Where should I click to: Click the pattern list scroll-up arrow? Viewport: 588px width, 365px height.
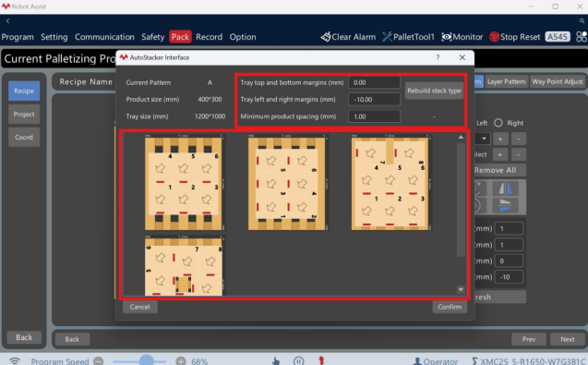[x=461, y=138]
